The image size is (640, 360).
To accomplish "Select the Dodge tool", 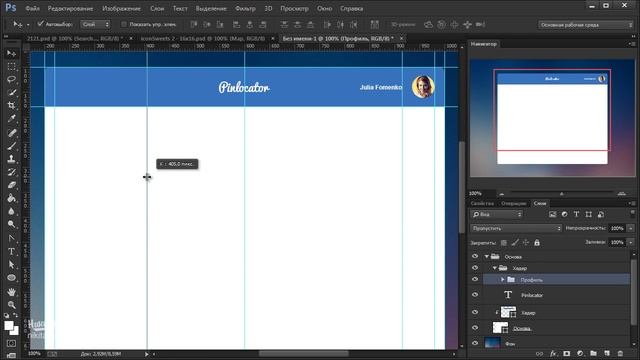I will [11, 224].
